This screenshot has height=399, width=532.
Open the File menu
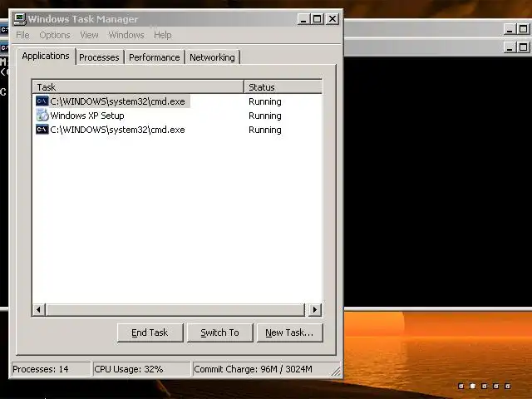click(22, 35)
